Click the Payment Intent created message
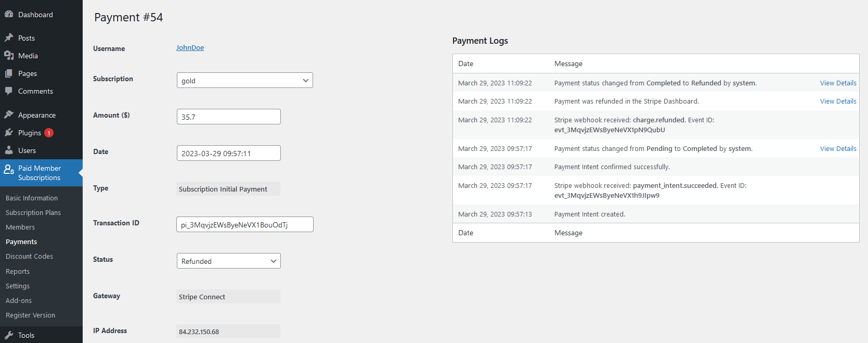Screen dimensions: 868x343 590,214
